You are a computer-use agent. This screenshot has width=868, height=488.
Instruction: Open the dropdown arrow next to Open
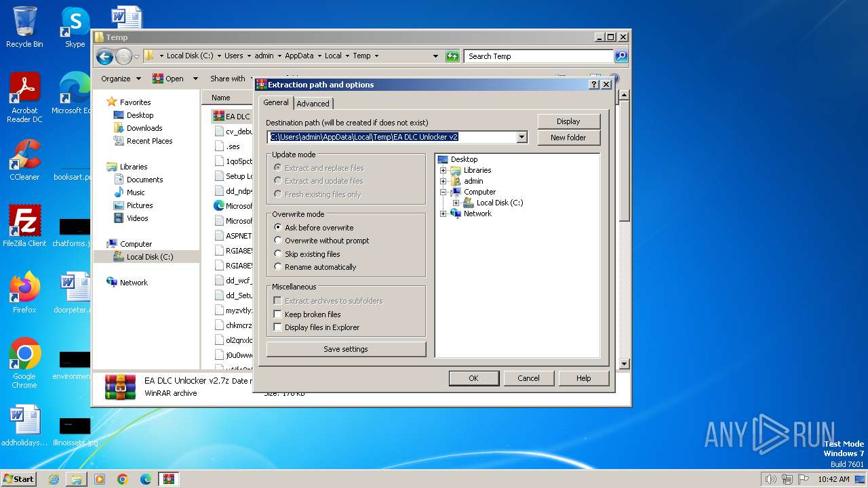click(195, 79)
